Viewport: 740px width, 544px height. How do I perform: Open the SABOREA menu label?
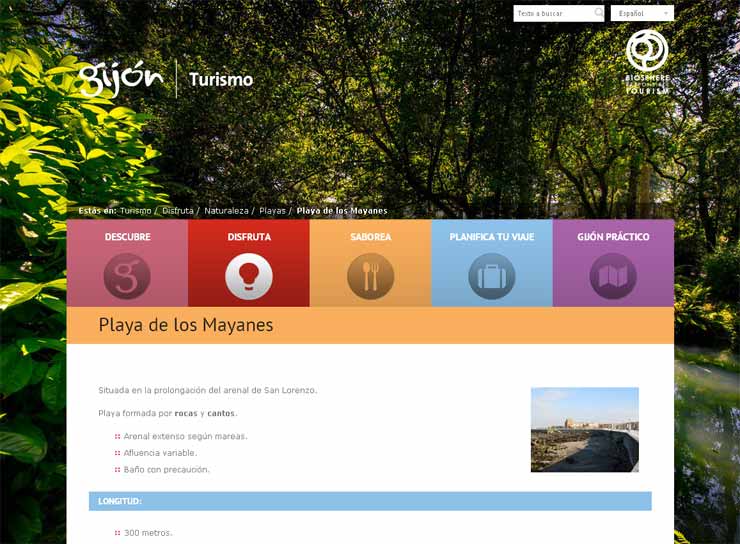[x=370, y=237]
